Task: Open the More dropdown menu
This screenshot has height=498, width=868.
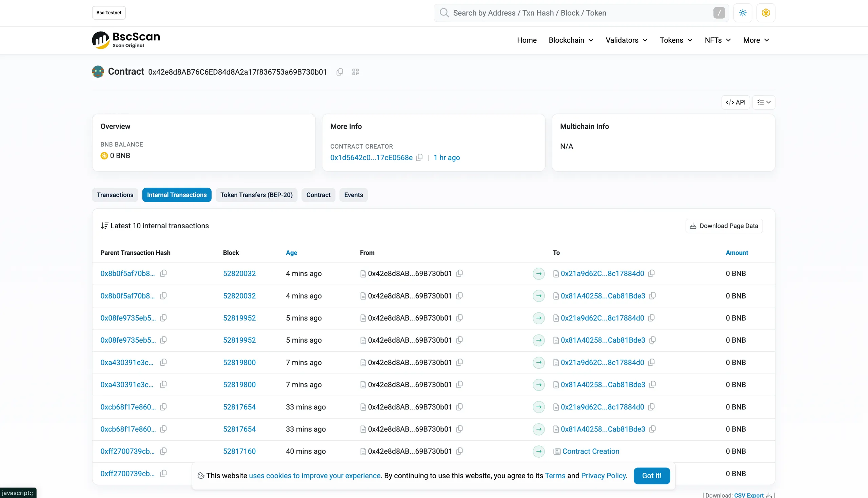Action: 755,40
